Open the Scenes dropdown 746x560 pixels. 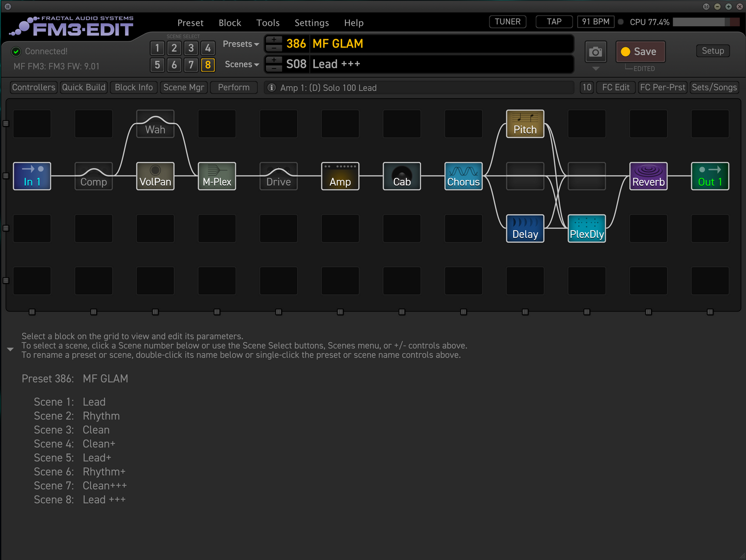click(242, 65)
